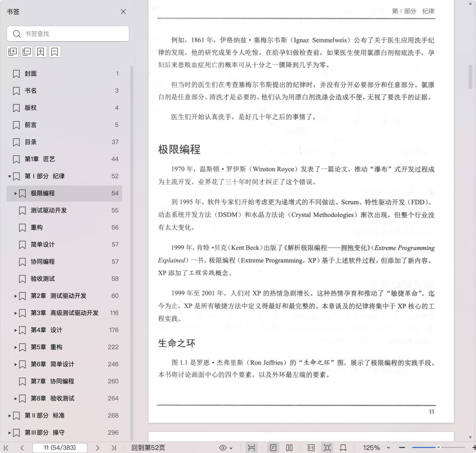Open the 测试驱动开发 bookmark on page 55
Viewport: 476px width, 453px height.
(49, 210)
